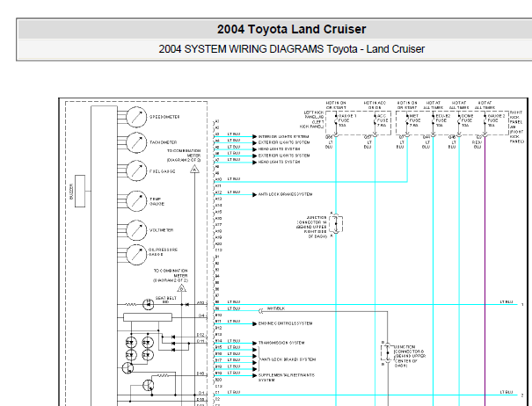Screen dimensions: 532x406
Task: Select the buzzer box symbol
Action: 80,191
